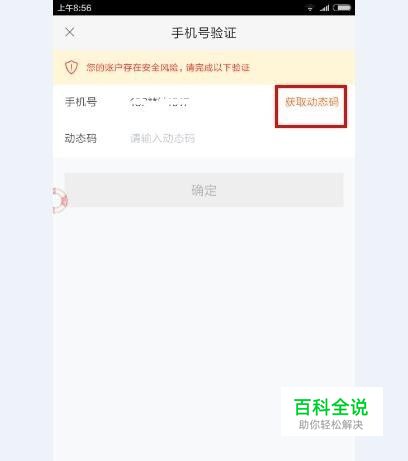The image size is (408, 461).
Task: Select the 动态码 field label
Action: point(81,138)
